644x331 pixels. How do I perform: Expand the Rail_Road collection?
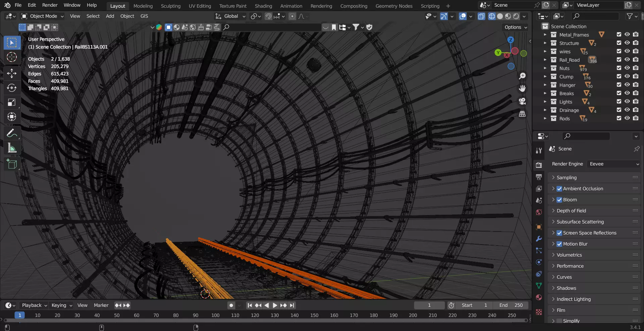tap(545, 60)
